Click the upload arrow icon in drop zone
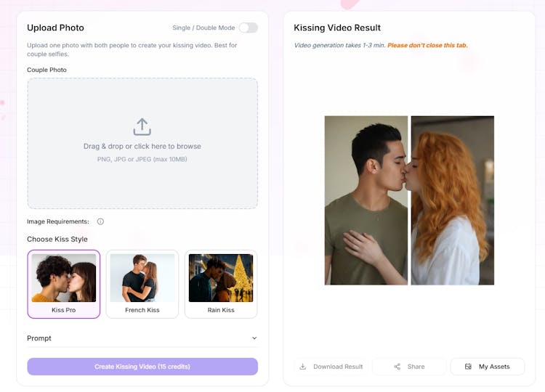Viewport: 545px width, 392px height. (x=142, y=127)
